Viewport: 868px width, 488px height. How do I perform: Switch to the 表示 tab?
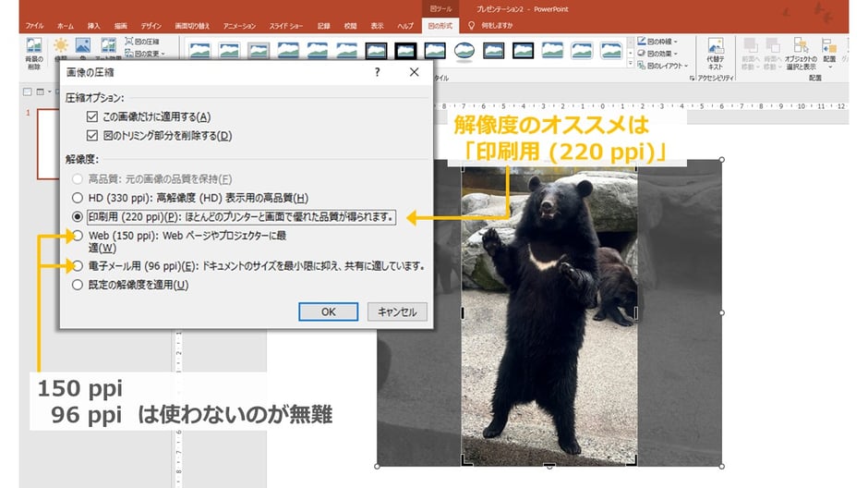point(377,26)
